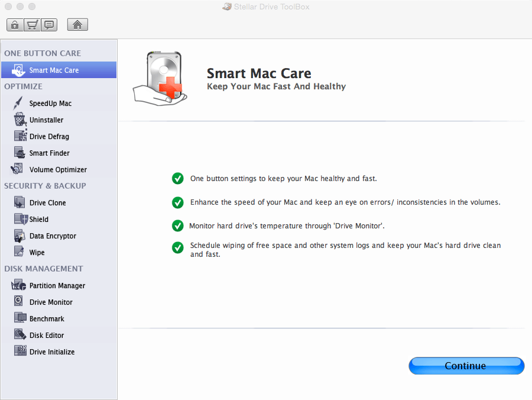Click the Volume Optimizer icon
Image resolution: width=532 pixels, height=400 pixels.
pos(17,169)
